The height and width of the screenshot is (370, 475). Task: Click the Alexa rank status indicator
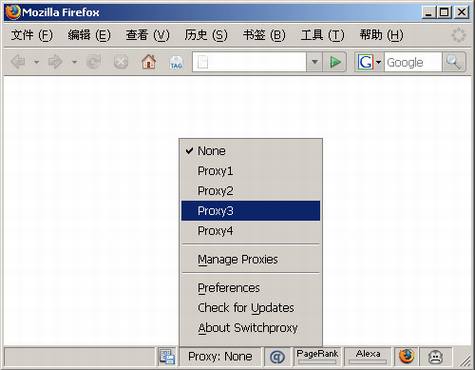pyautogui.click(x=368, y=357)
